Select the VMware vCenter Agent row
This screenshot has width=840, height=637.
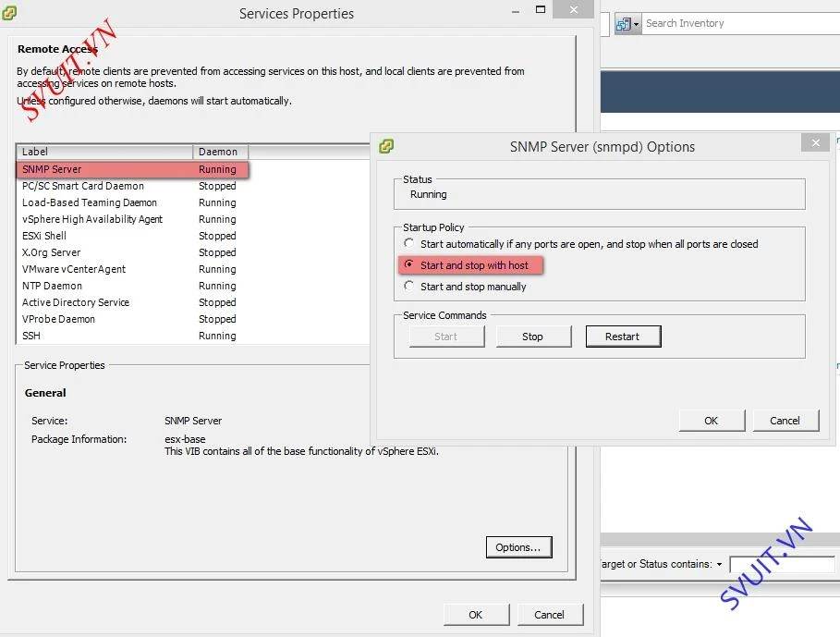(x=133, y=269)
